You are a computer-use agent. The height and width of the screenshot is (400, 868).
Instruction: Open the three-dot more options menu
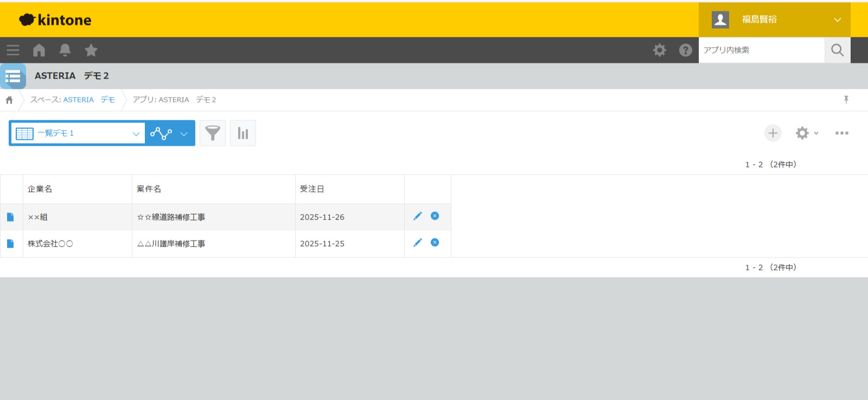pos(841,133)
